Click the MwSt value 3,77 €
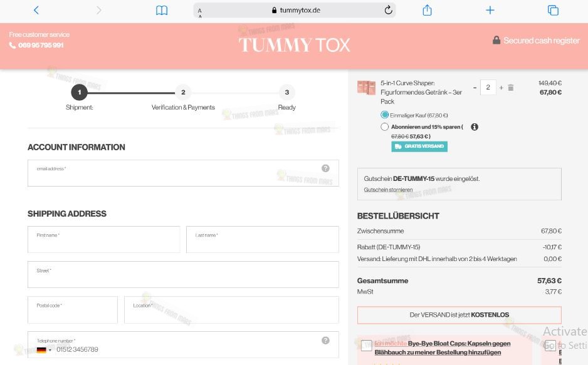588x365 pixels. pyautogui.click(x=553, y=292)
